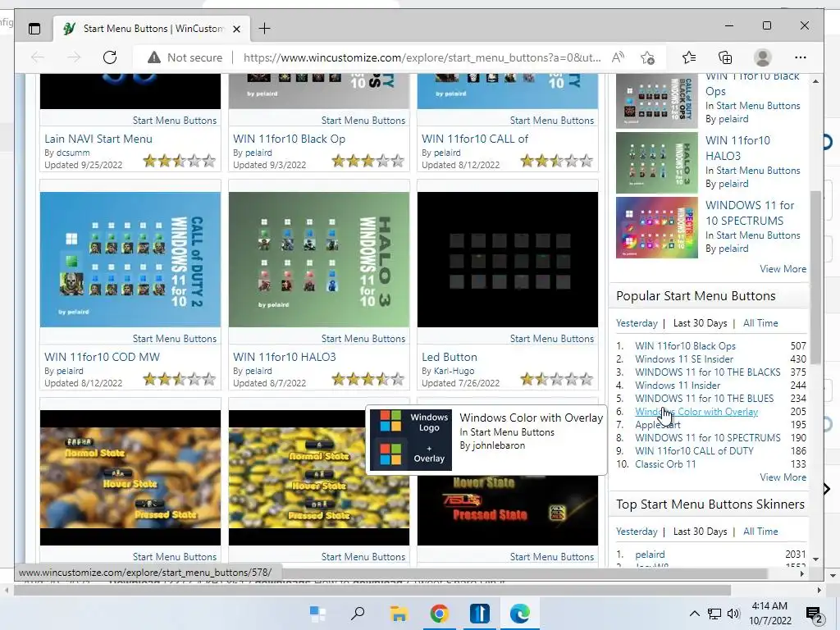This screenshot has width=840, height=630.
Task: Select All Time filter under Top Skinners
Action: click(760, 532)
